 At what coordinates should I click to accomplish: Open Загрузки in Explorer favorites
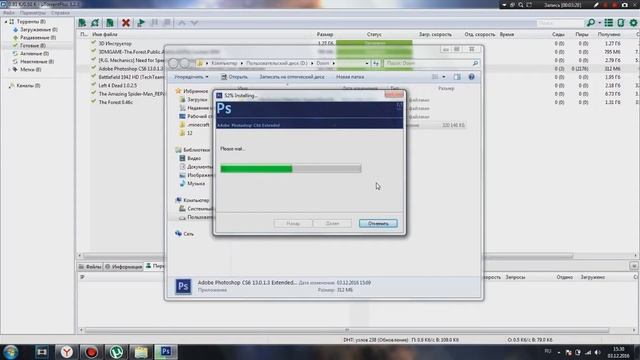pyautogui.click(x=197, y=99)
